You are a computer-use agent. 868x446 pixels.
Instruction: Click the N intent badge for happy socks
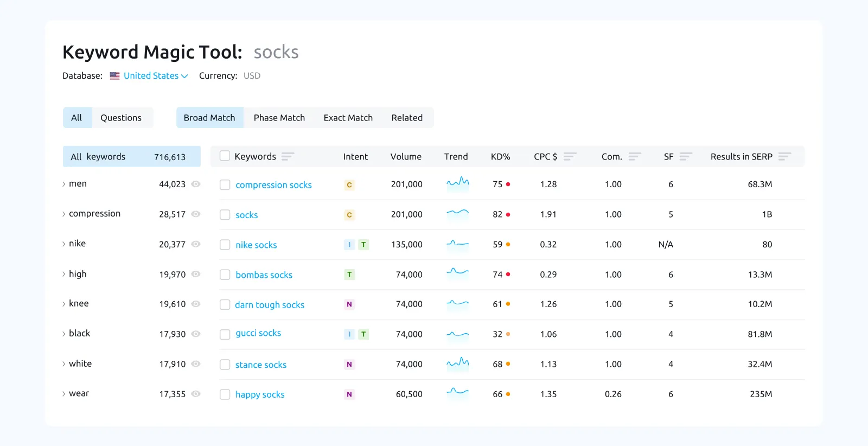[x=349, y=394]
